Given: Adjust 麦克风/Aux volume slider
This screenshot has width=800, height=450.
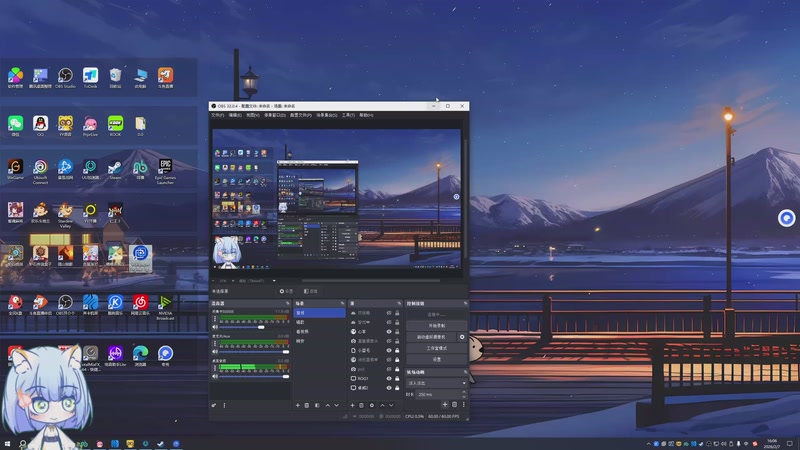Looking at the screenshot, I should tap(254, 352).
